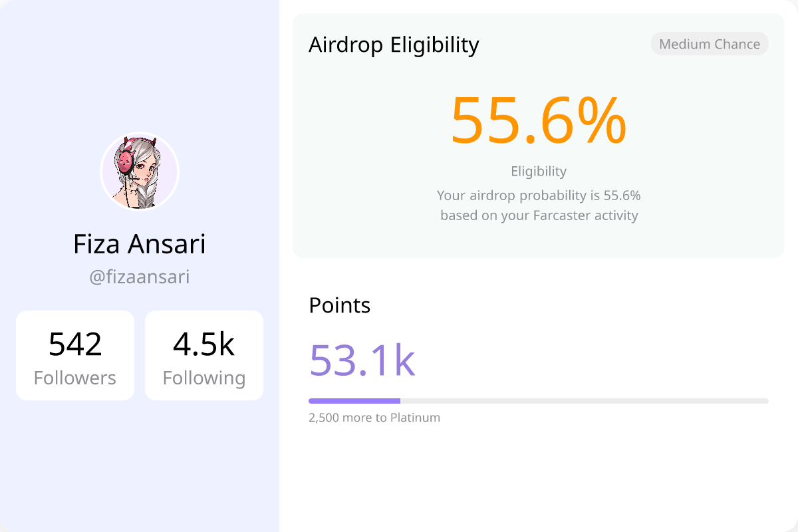Click the Eligibility label under percentage

pyautogui.click(x=539, y=172)
